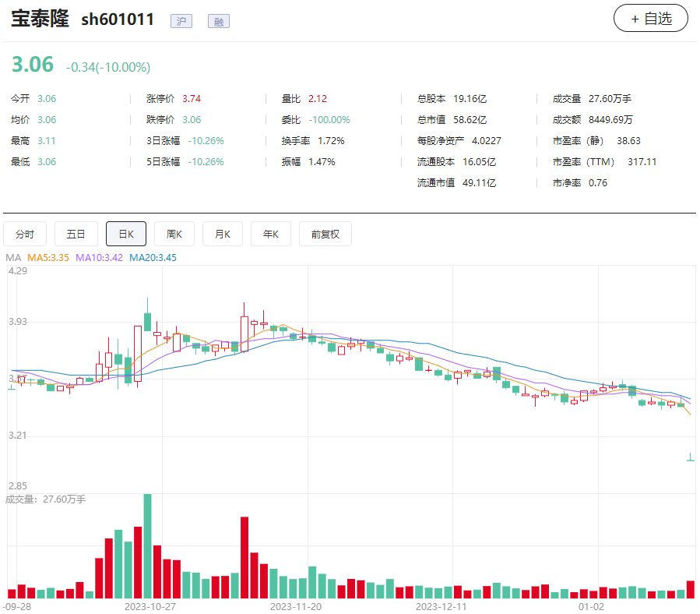
Task: Click the 01-02 date label on chart axis
Action: (591, 607)
